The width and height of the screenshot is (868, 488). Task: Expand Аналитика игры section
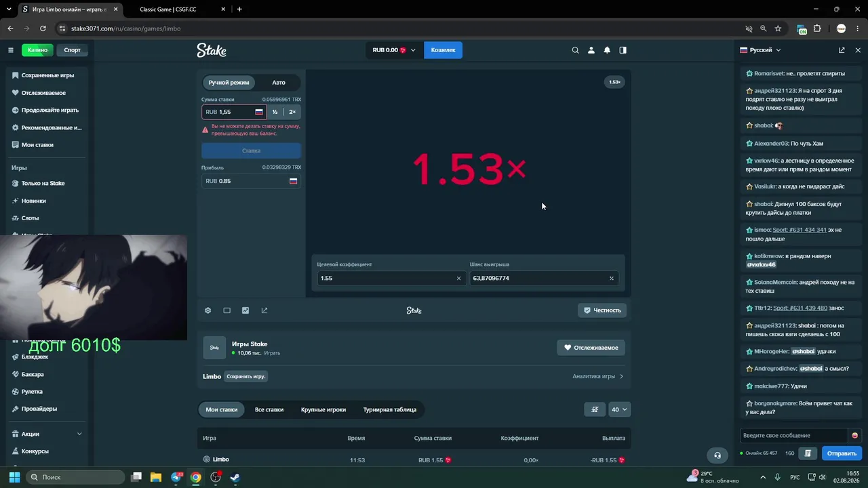[x=598, y=376]
